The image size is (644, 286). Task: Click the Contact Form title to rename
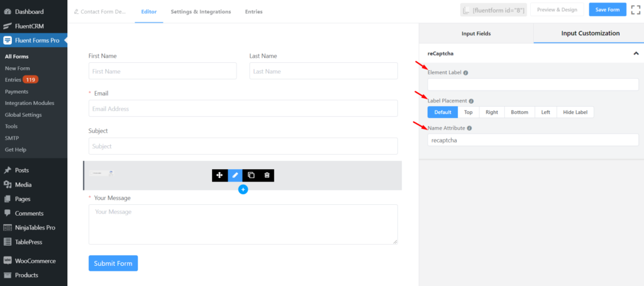click(103, 12)
